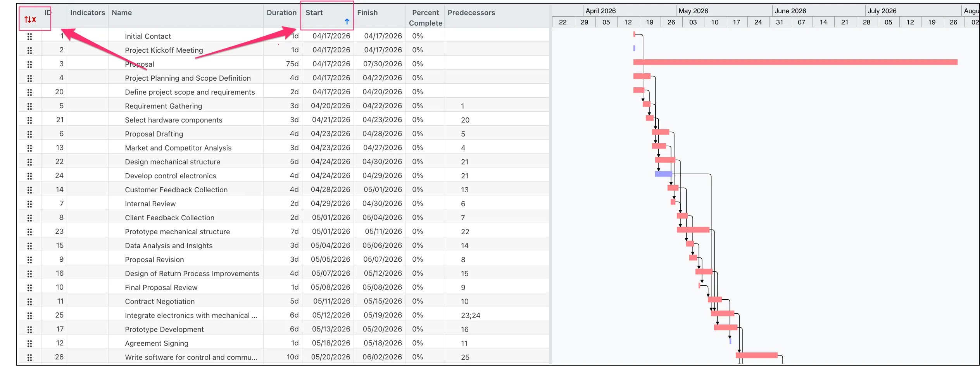This screenshot has height=366, width=980.
Task: Click predecessors cell showing 23;24
Action: click(x=470, y=316)
